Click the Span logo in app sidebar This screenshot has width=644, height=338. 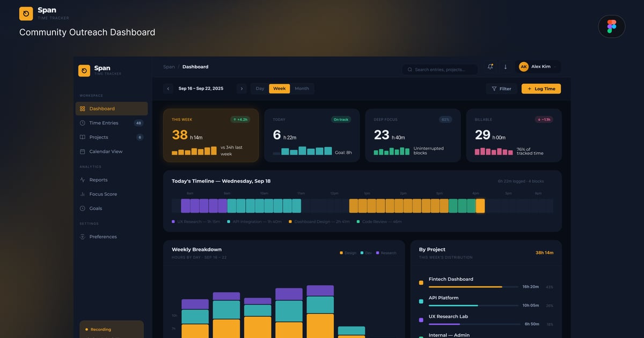pyautogui.click(x=84, y=71)
